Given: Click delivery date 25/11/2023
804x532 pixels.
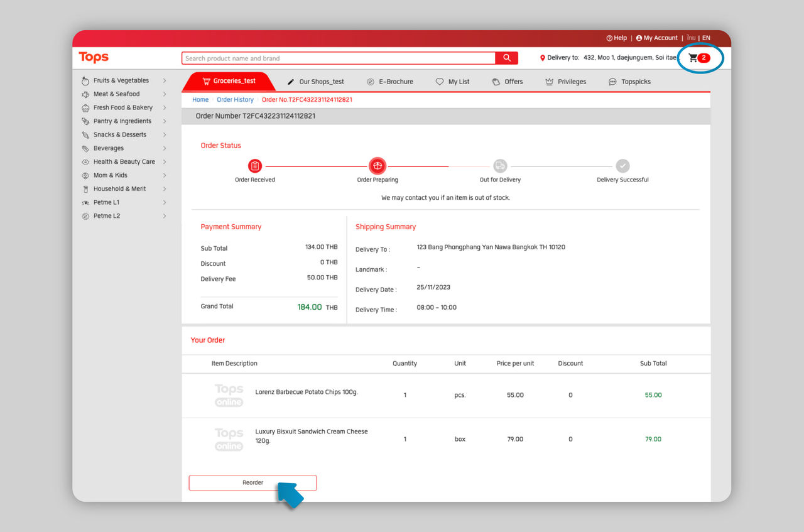Looking at the screenshot, I should click(x=433, y=287).
